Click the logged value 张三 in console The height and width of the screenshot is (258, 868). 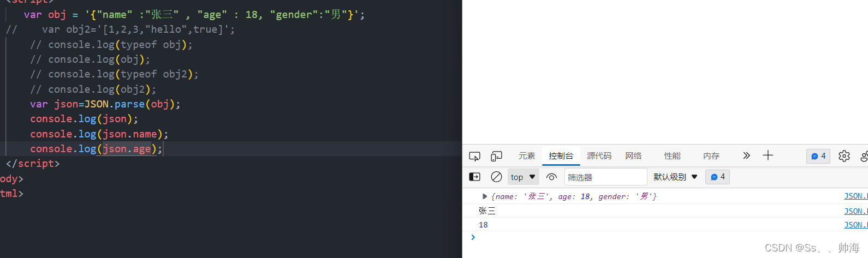click(x=487, y=211)
